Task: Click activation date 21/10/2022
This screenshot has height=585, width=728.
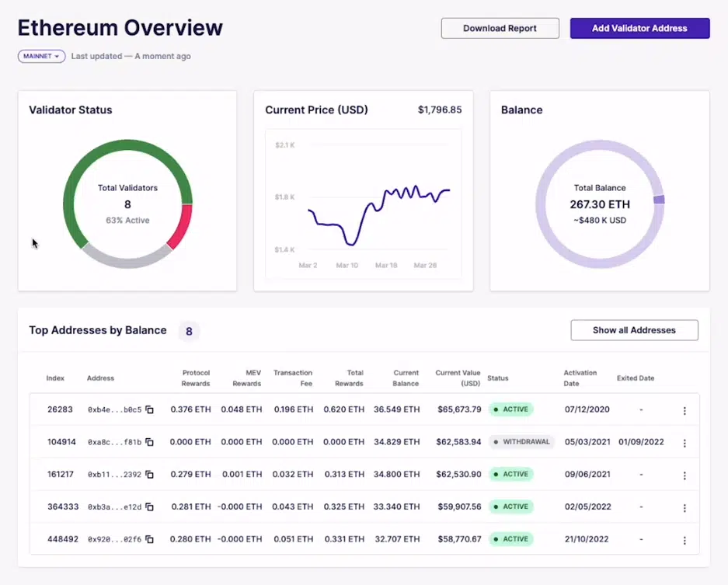Action: coord(587,539)
